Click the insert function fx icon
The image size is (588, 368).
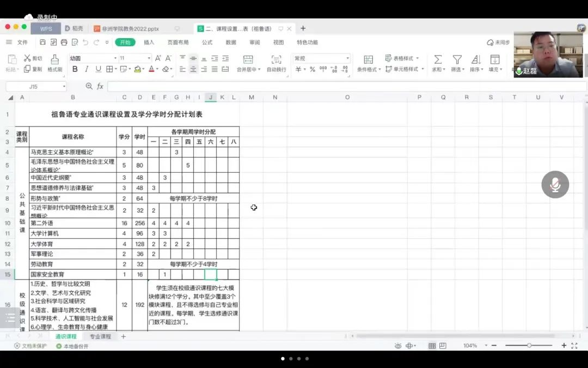[x=100, y=86]
